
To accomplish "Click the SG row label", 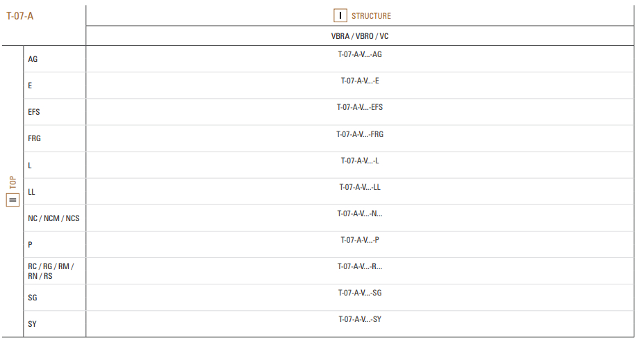I will [x=33, y=298].
